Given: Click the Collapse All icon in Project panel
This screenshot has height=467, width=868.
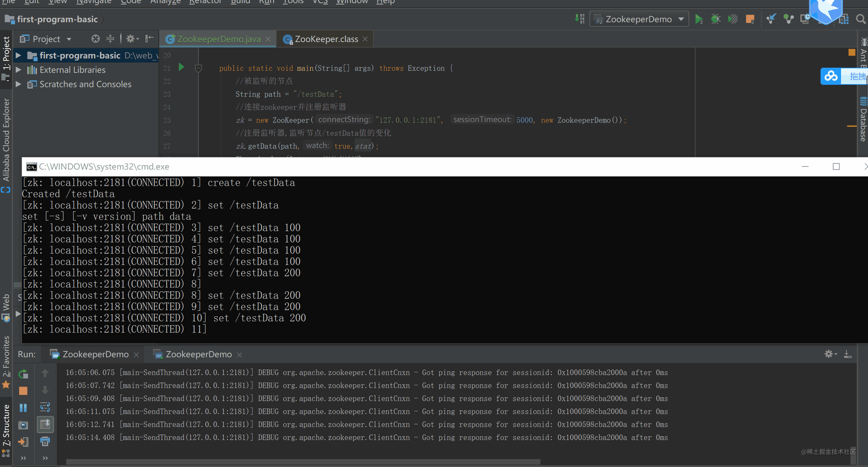Looking at the screenshot, I should (x=110, y=39).
